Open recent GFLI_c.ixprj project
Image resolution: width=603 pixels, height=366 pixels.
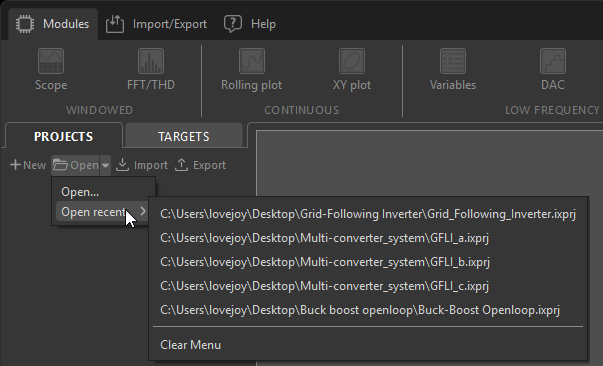[368, 286]
